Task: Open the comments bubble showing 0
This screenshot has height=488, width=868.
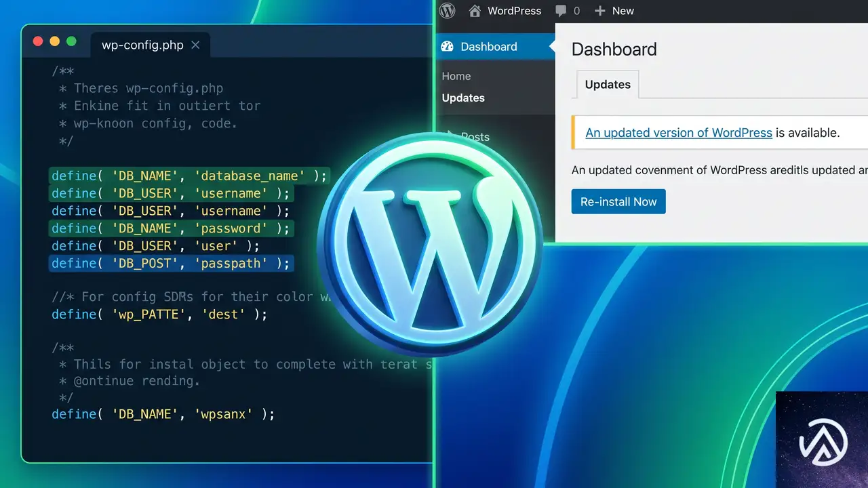Action: (x=567, y=11)
